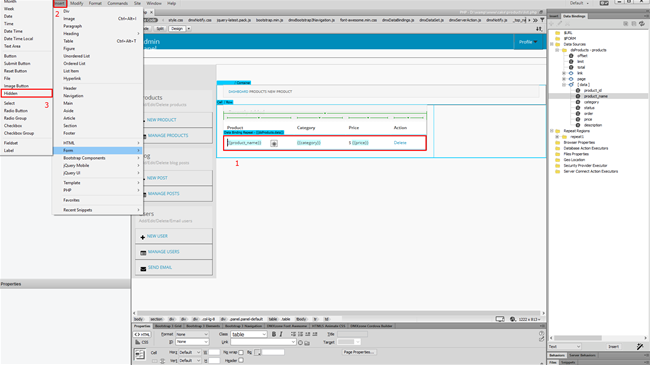Expand the link node in Data Bindings
Screen dimensions: 650x365
click(564, 73)
